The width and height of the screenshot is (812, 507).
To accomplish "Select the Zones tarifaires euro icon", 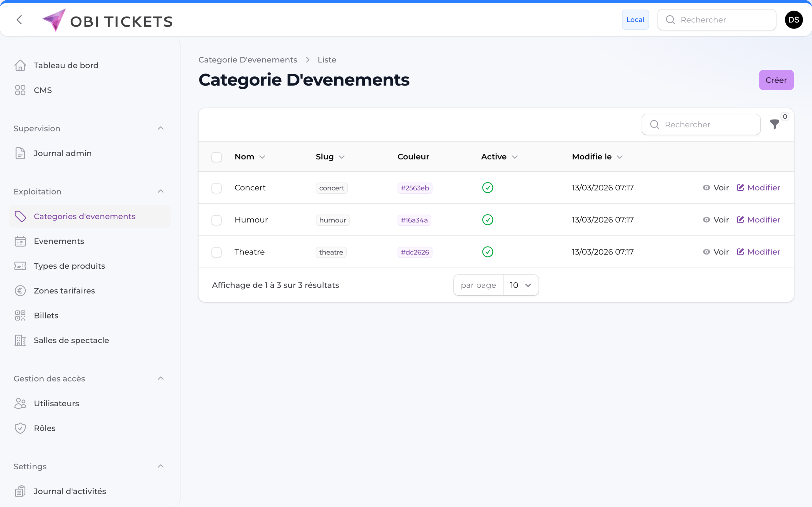I will click(21, 290).
